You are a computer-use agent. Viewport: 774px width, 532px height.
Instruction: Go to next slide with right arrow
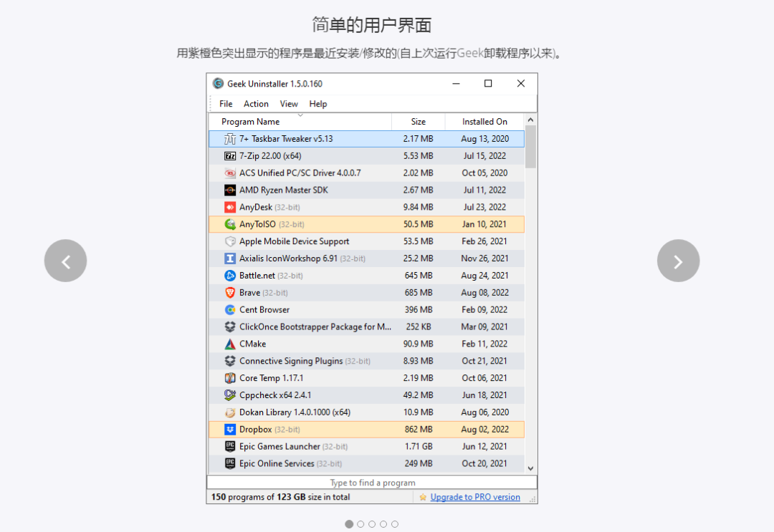(x=678, y=261)
